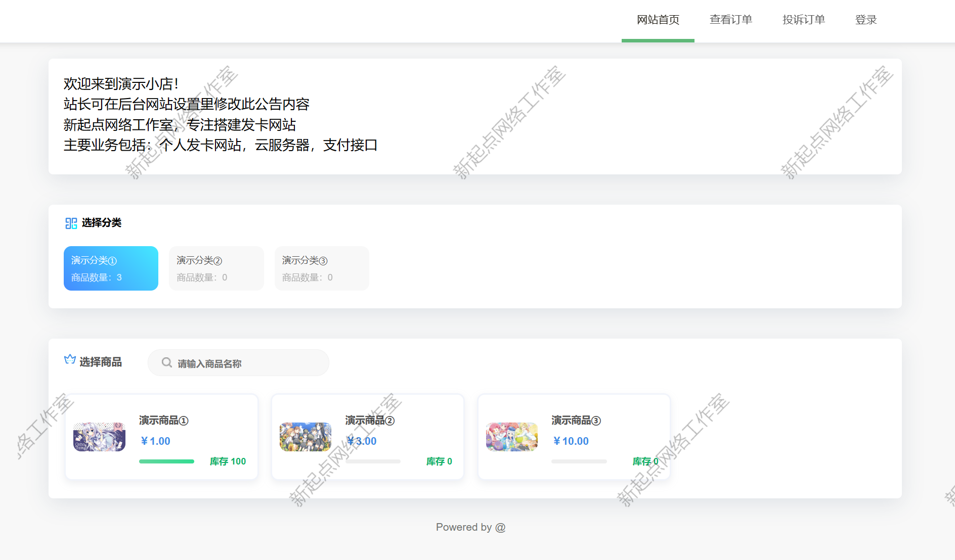Switch to the 查看订单 tab

[x=730, y=19]
